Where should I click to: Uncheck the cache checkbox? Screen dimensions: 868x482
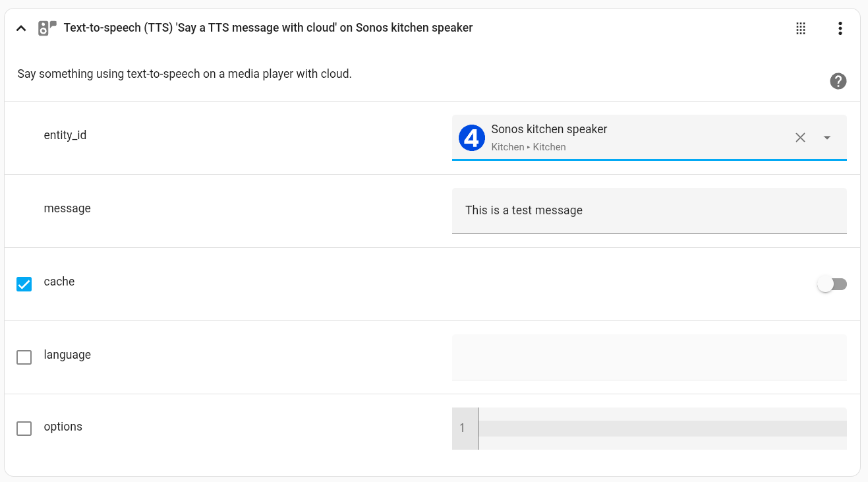(24, 284)
